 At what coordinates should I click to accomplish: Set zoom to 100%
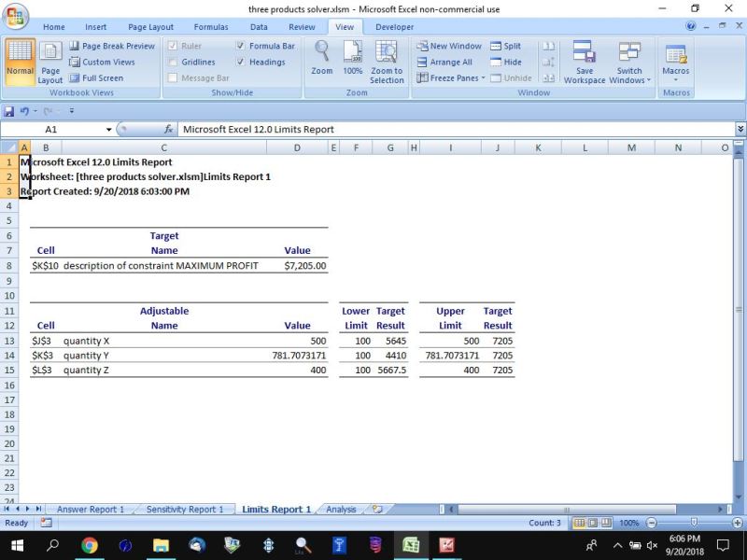coord(353,58)
